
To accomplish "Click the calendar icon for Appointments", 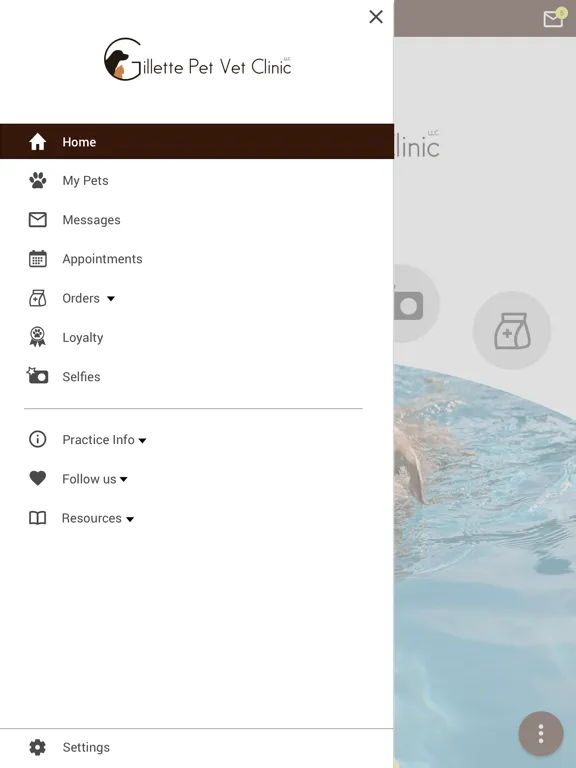I will point(38,259).
